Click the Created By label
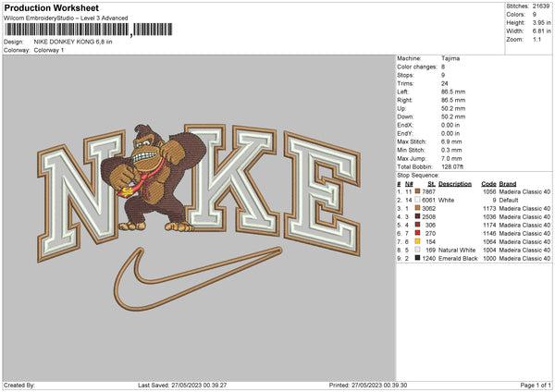The width and height of the screenshot is (555, 392). click(19, 385)
